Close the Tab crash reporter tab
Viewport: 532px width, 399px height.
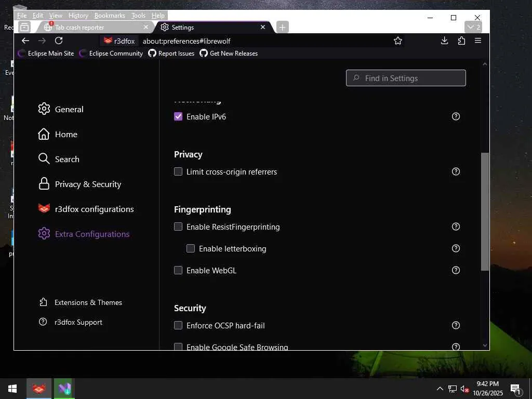[146, 27]
